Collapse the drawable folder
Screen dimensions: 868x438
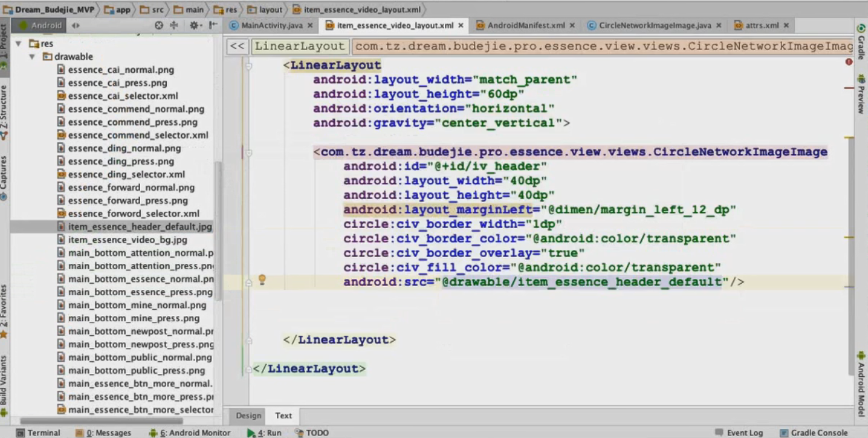31,56
